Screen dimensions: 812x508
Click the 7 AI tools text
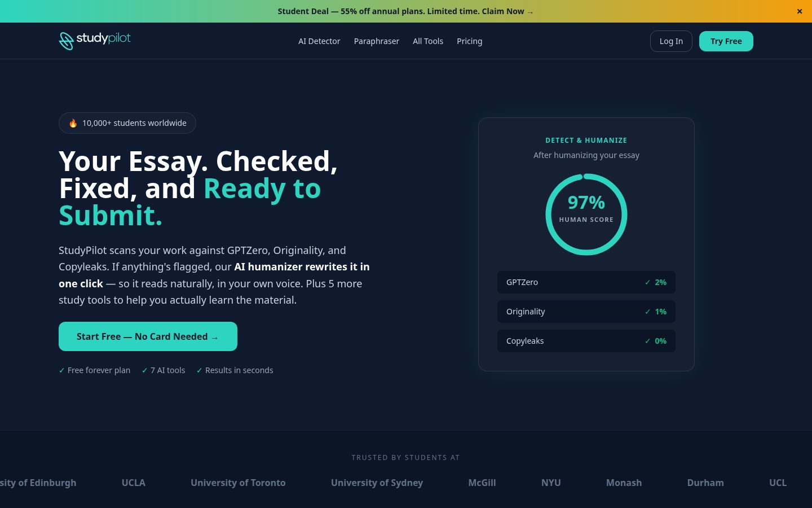167,370
